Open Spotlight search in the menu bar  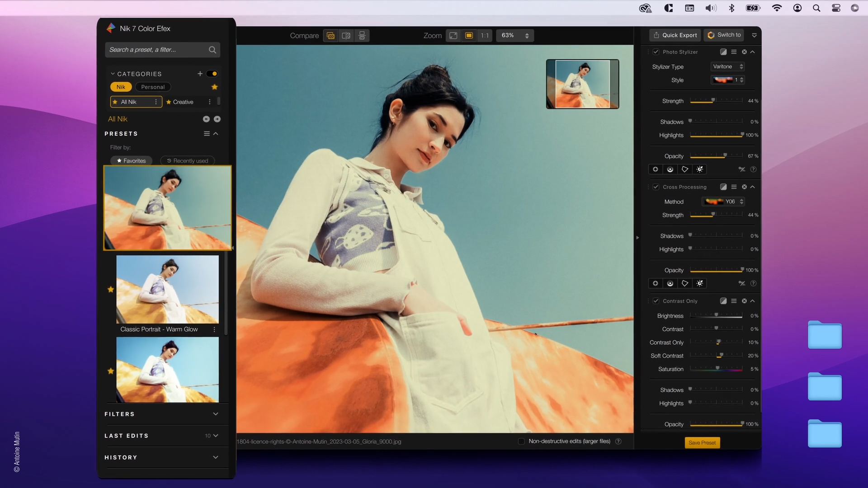tap(816, 8)
